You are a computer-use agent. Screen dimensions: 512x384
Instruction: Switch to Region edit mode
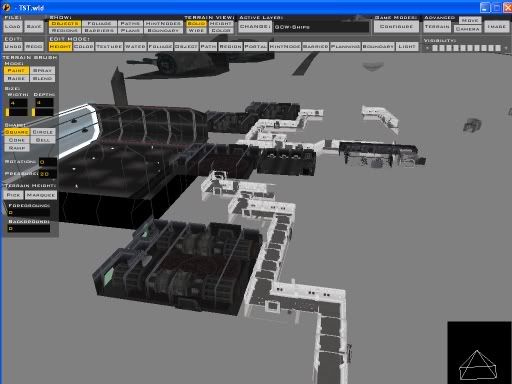click(x=230, y=47)
